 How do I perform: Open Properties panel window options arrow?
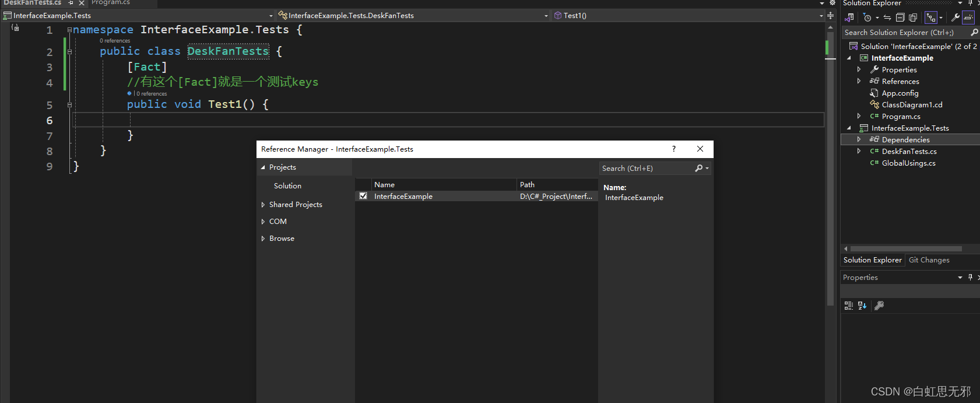(960, 278)
